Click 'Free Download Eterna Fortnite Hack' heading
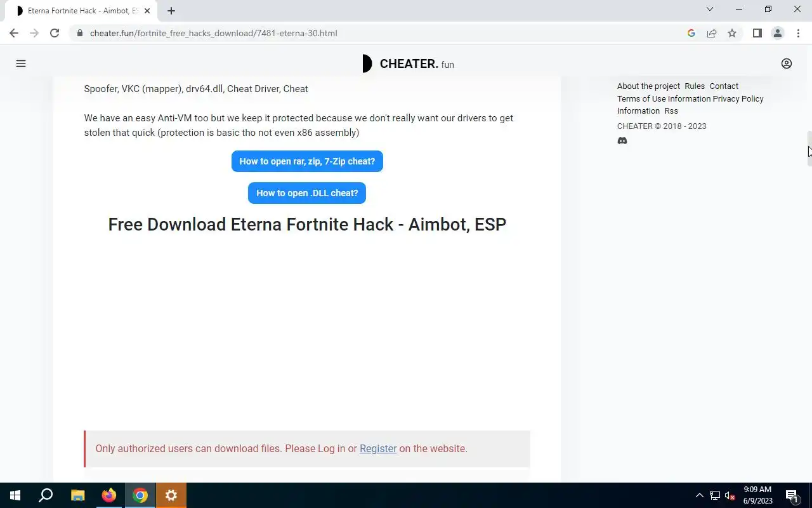812x508 pixels. (307, 225)
